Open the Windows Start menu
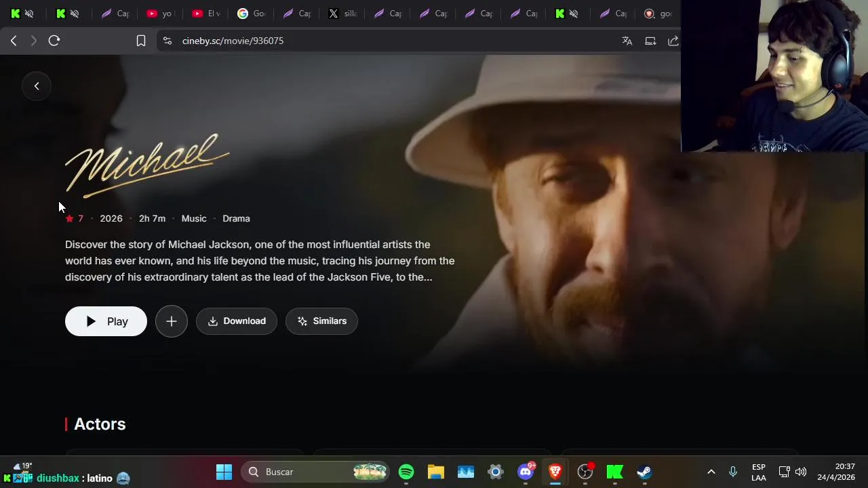 click(224, 472)
